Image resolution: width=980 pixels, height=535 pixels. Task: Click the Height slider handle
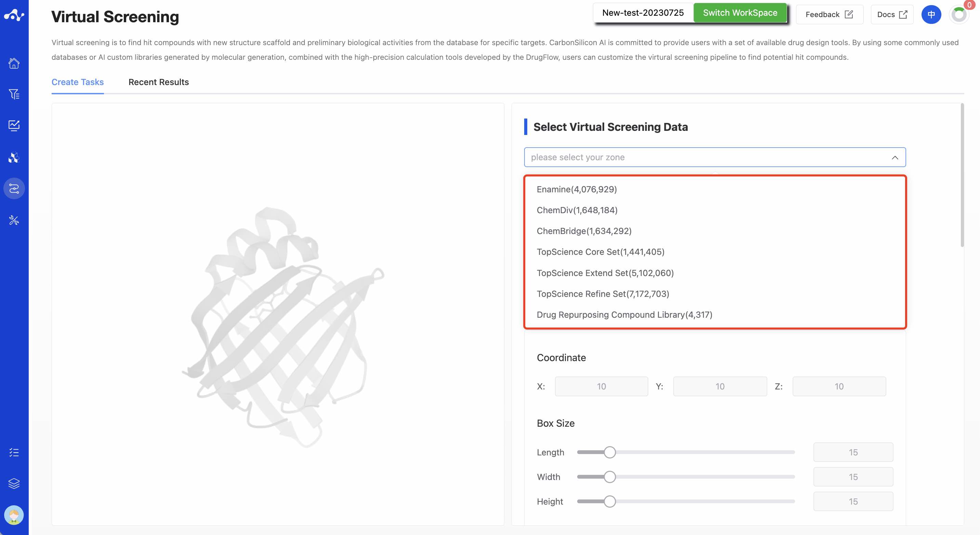point(609,502)
